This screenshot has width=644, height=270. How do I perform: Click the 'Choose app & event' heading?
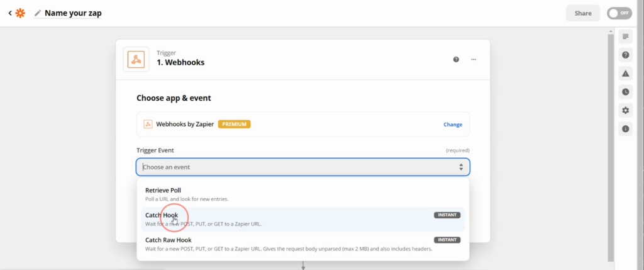coord(174,98)
